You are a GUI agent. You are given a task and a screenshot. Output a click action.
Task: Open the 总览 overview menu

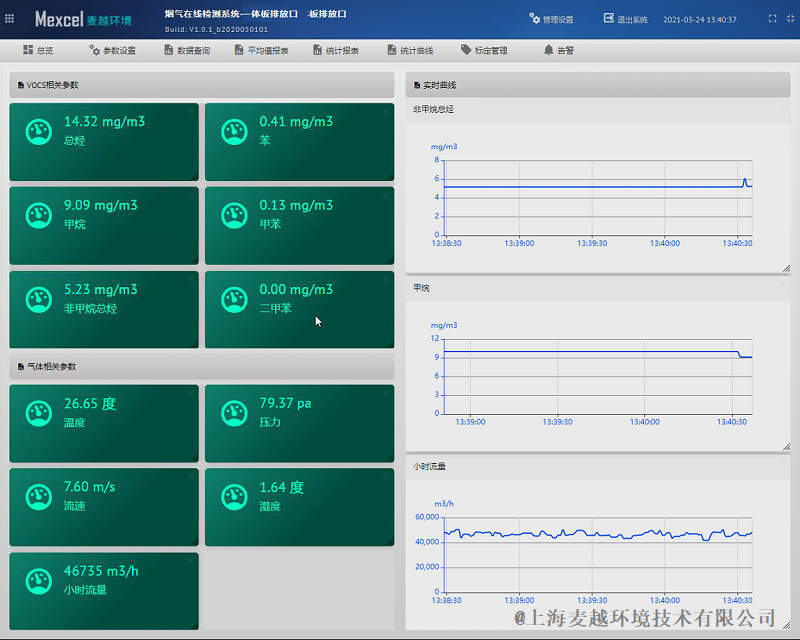(x=38, y=50)
